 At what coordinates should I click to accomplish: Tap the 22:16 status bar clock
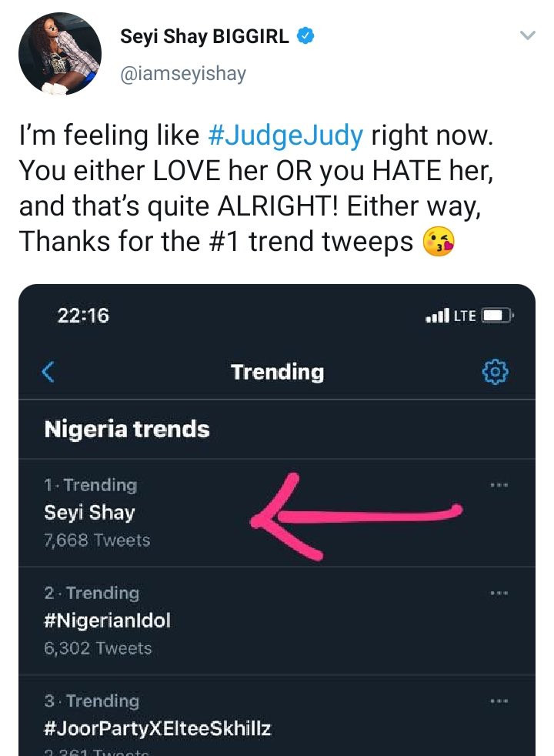pyautogui.click(x=83, y=316)
